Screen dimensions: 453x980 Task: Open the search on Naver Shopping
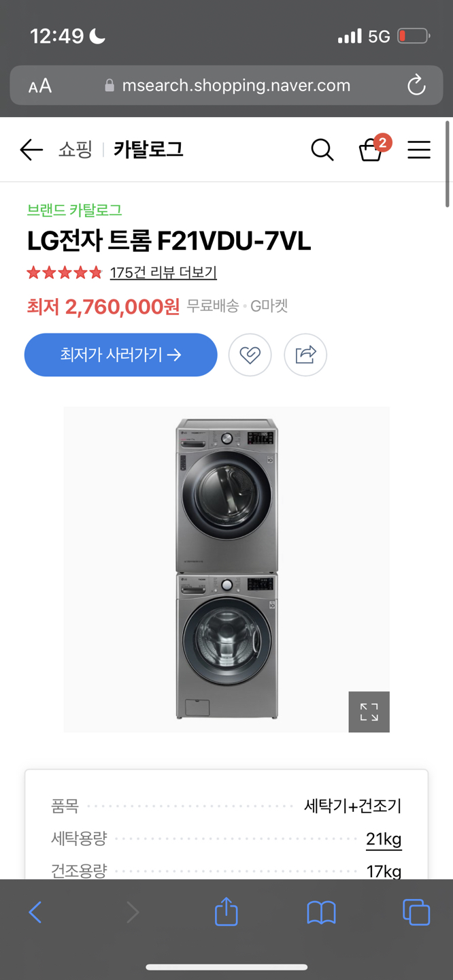click(x=322, y=150)
